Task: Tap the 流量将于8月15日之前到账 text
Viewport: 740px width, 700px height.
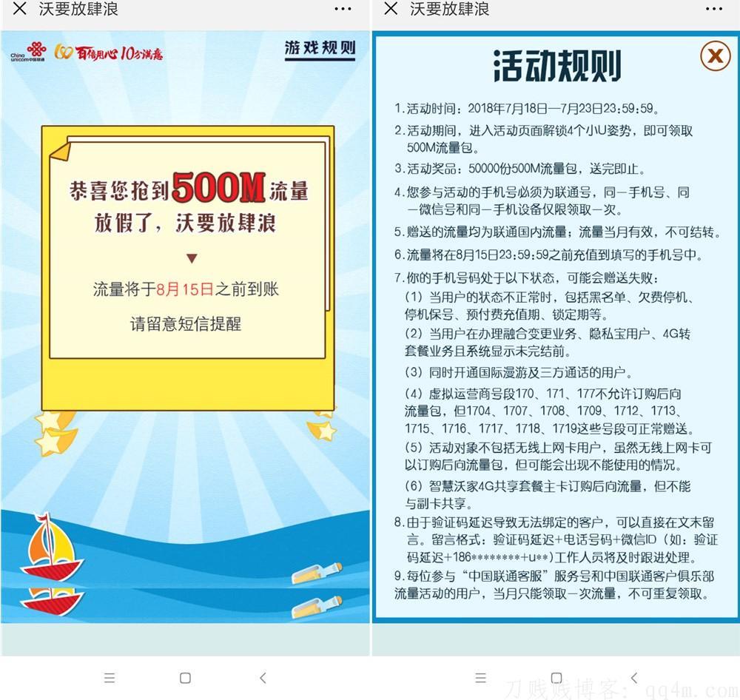Action: coord(186,289)
